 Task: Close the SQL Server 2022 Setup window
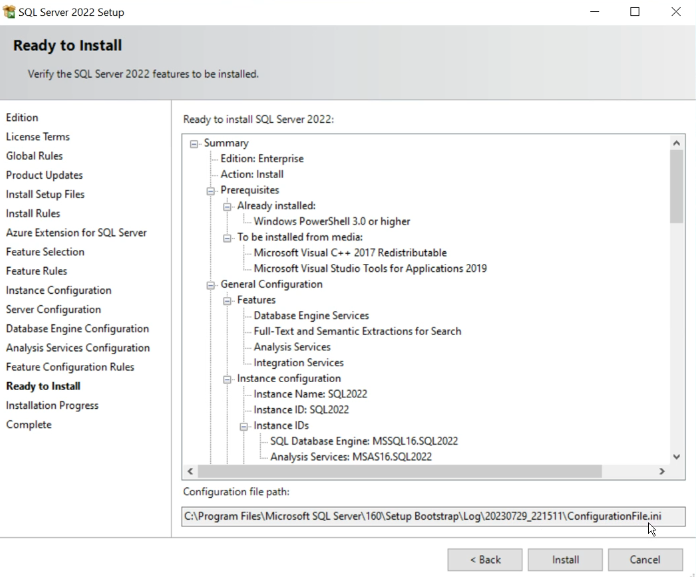tap(676, 12)
